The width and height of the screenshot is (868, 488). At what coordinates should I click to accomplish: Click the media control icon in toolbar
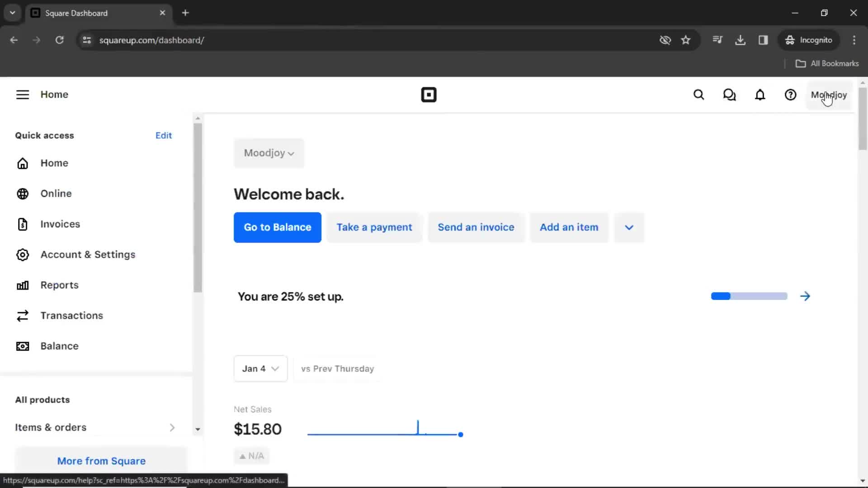click(x=717, y=40)
